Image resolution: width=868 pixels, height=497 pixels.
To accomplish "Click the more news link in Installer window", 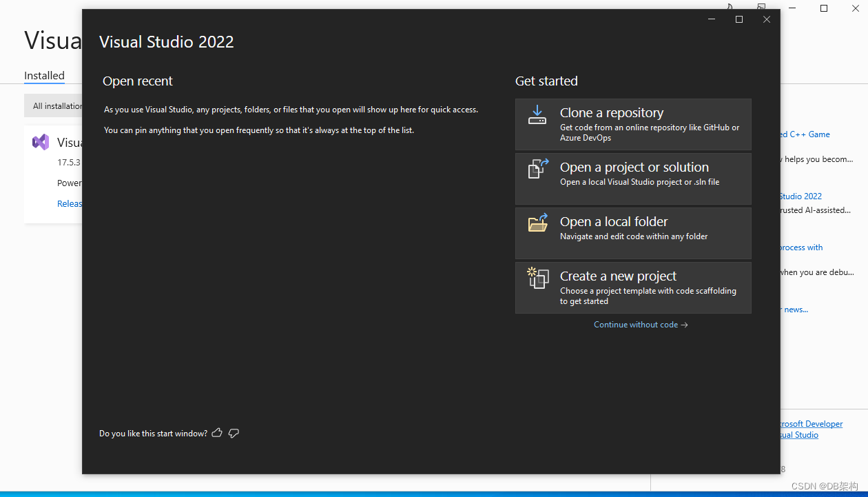I will (795, 310).
